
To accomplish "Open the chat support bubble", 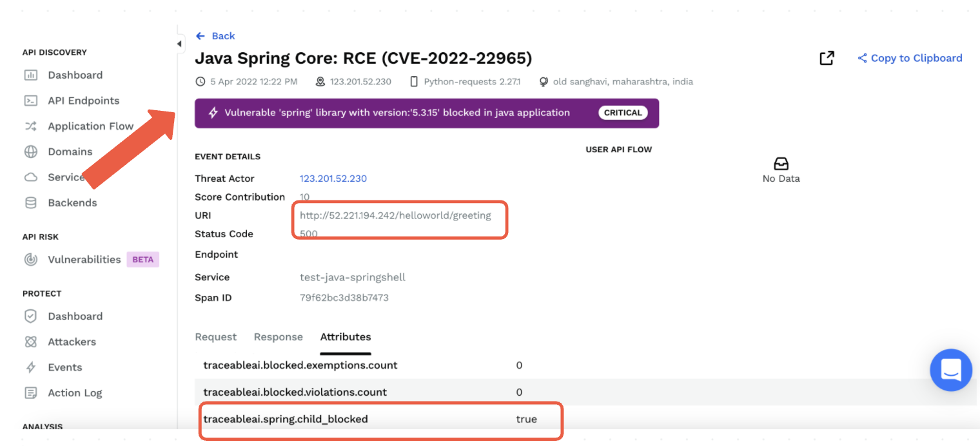I will 950,370.
